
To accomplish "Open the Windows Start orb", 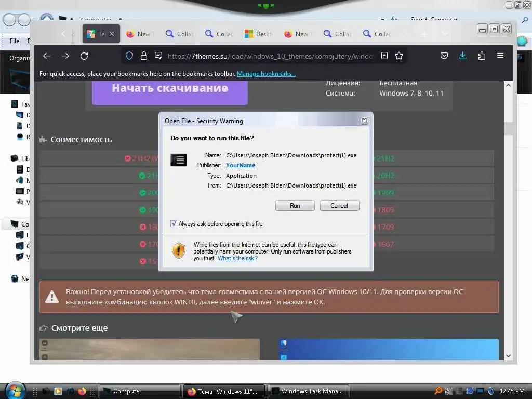I will click(x=14, y=390).
